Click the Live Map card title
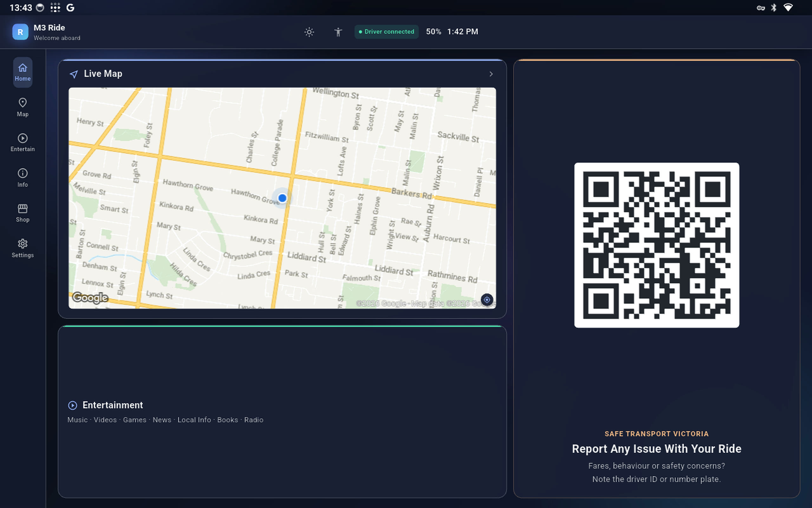The image size is (812, 508). (103, 74)
